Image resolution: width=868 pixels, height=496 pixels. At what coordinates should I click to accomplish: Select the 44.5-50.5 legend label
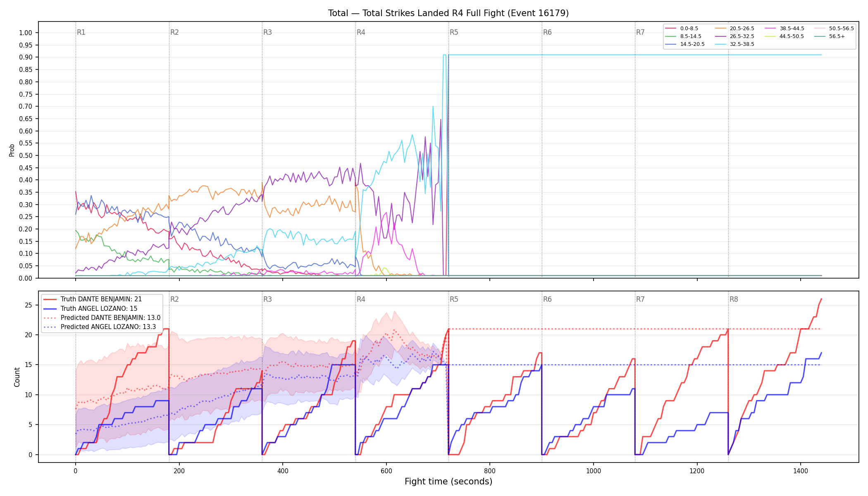click(x=792, y=36)
